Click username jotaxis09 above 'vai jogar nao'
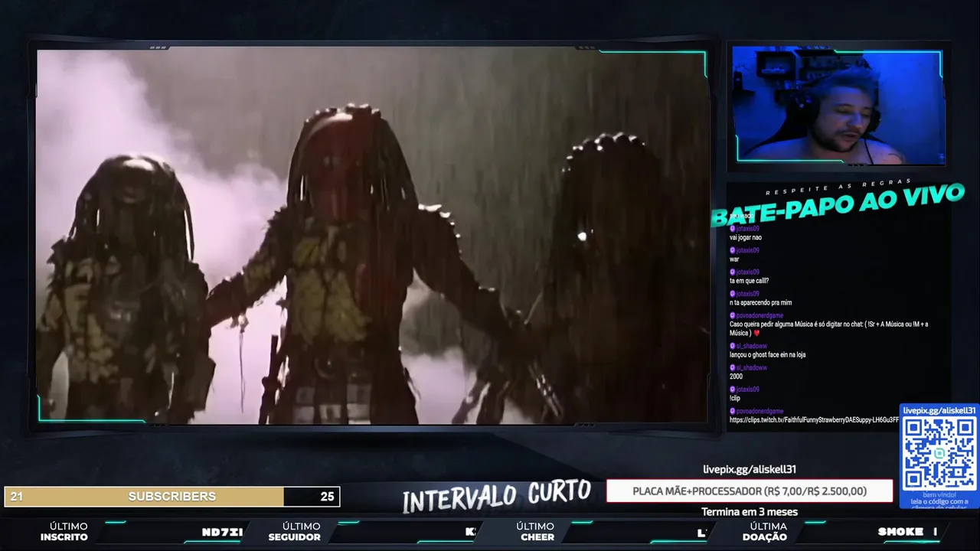This screenshot has width=980, height=551. click(748, 229)
